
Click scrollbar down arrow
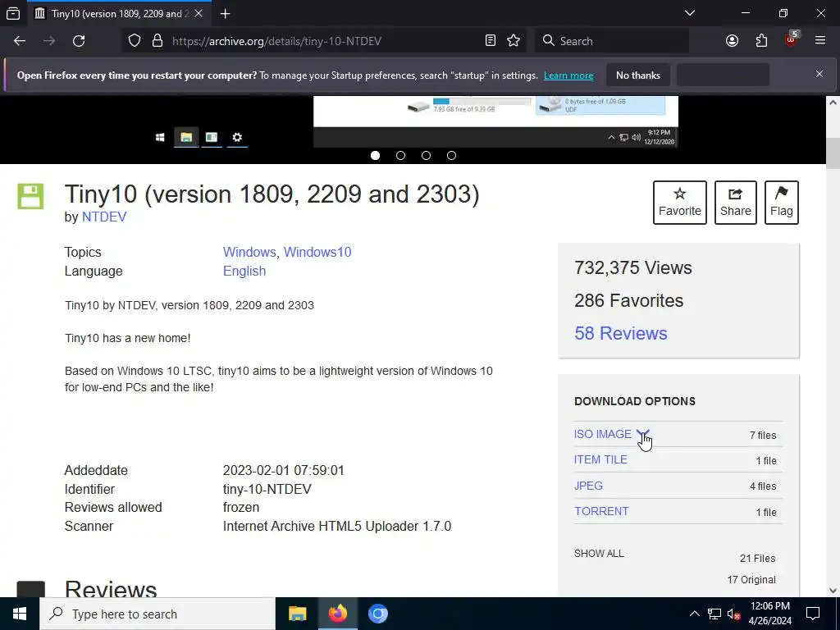pyautogui.click(x=833, y=591)
